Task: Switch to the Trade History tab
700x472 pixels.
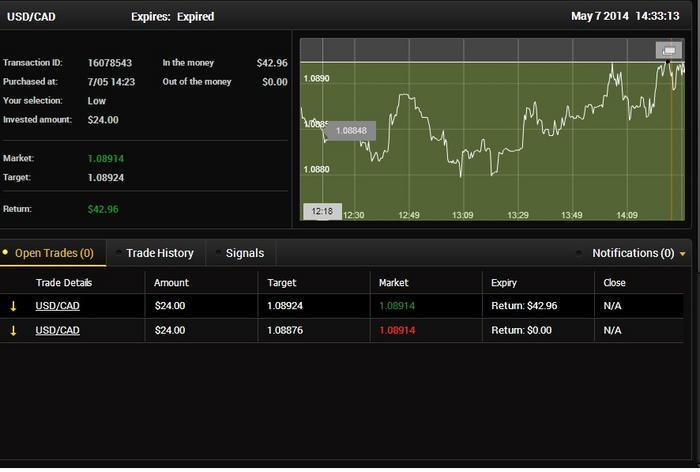Action: pos(159,254)
